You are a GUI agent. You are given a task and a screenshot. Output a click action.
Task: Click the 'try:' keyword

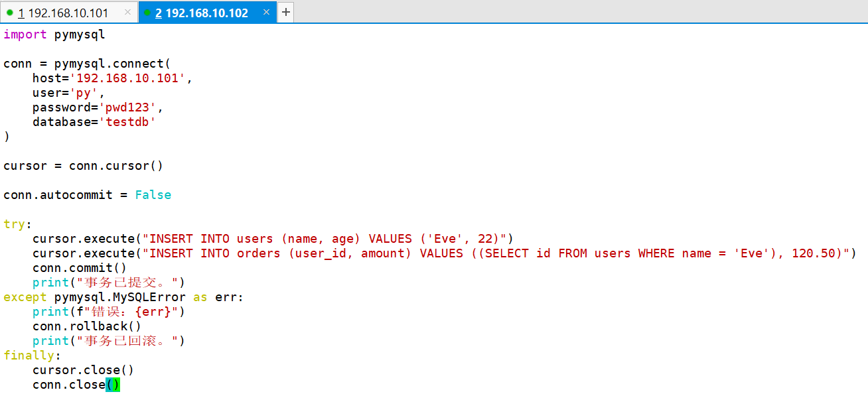tap(17, 224)
